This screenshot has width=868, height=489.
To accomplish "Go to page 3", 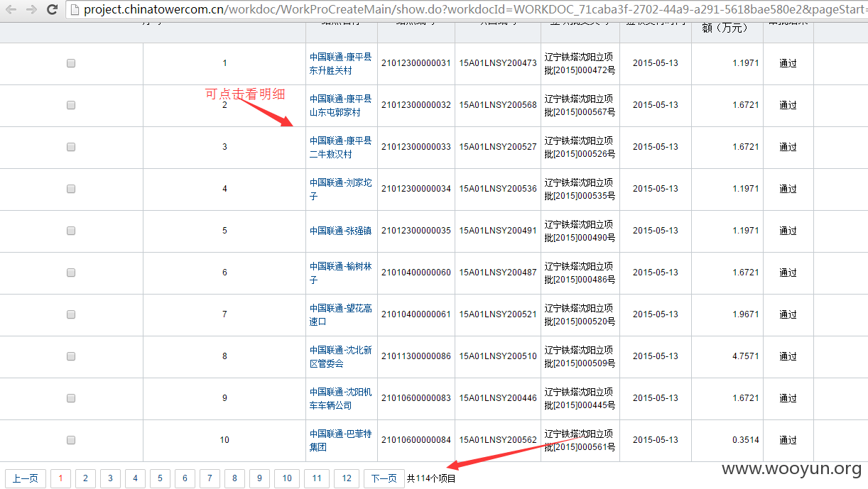I will (110, 478).
